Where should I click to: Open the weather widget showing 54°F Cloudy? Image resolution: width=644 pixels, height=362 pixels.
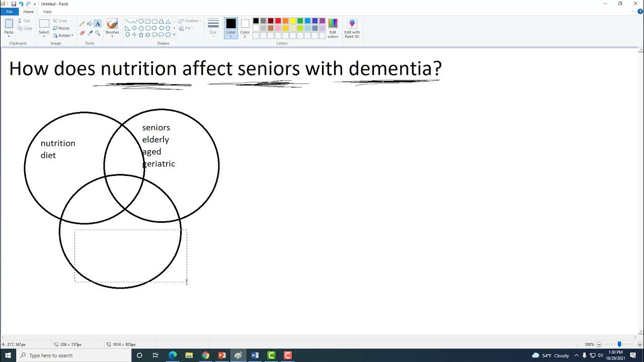tap(550, 355)
